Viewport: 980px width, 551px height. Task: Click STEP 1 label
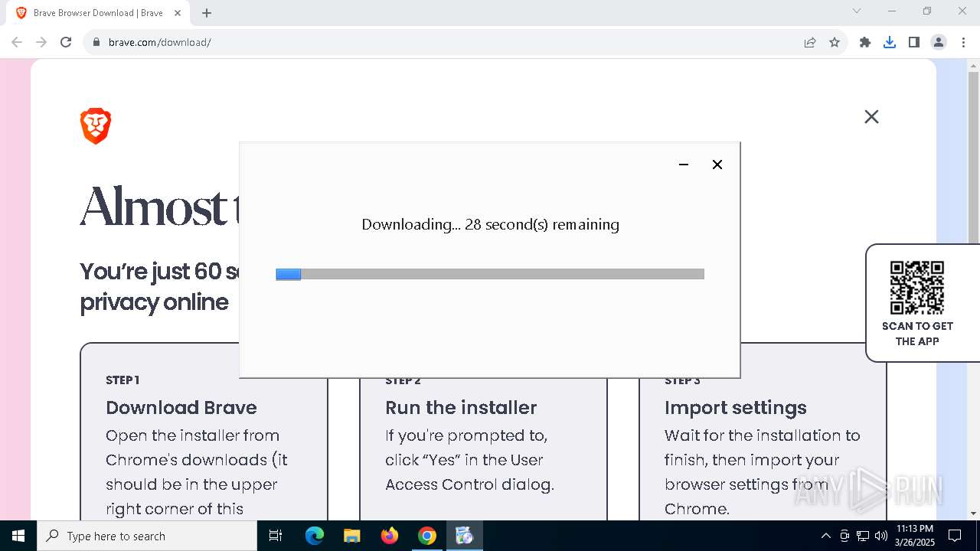pyautogui.click(x=122, y=380)
